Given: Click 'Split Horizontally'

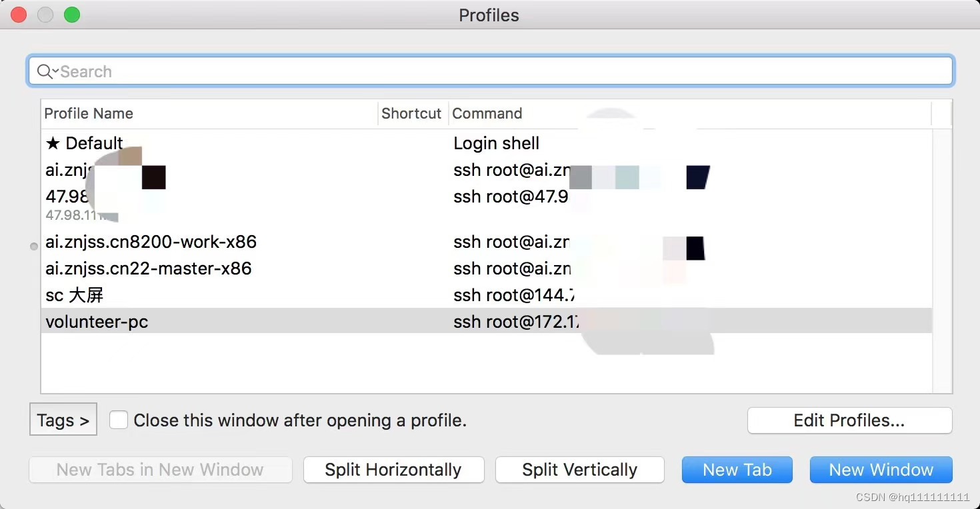Looking at the screenshot, I should 393,470.
